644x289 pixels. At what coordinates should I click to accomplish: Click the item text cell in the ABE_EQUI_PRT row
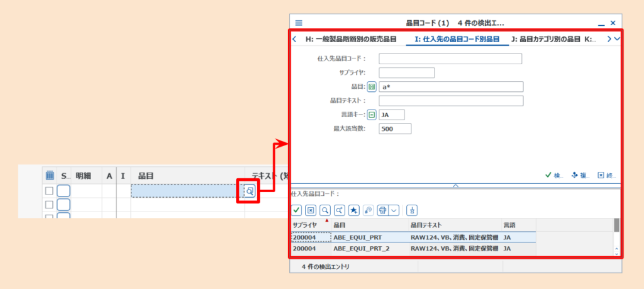[x=455, y=237]
